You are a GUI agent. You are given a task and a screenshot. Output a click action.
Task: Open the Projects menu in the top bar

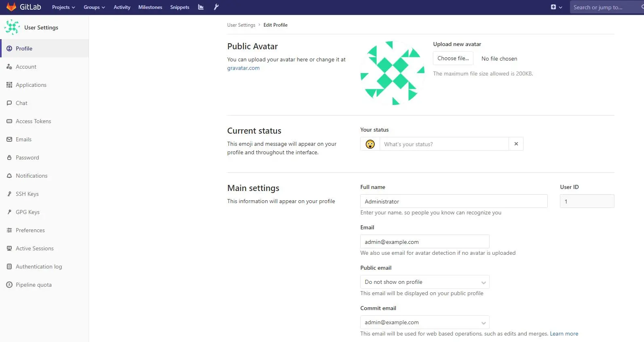(x=63, y=7)
